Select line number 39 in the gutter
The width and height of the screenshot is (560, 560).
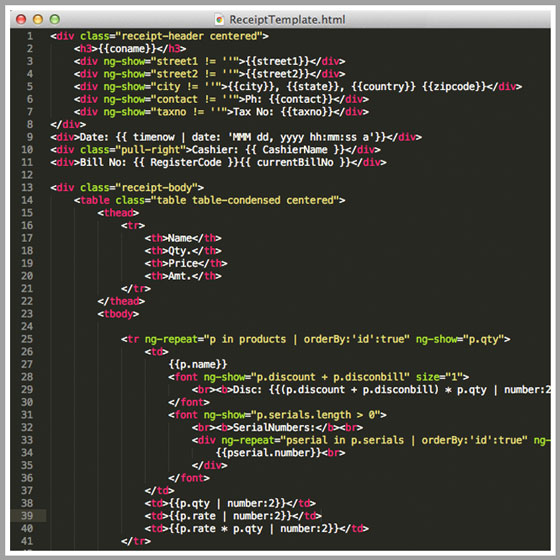27,516
